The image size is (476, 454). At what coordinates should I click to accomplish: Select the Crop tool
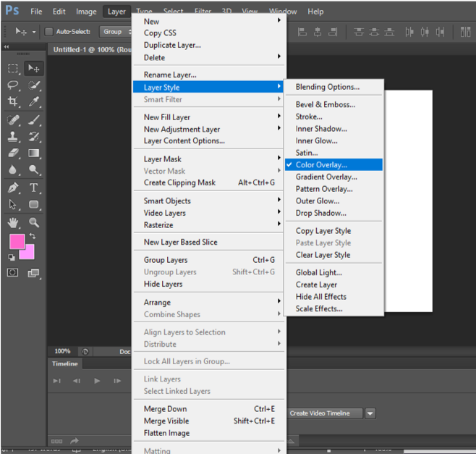pyautogui.click(x=13, y=101)
